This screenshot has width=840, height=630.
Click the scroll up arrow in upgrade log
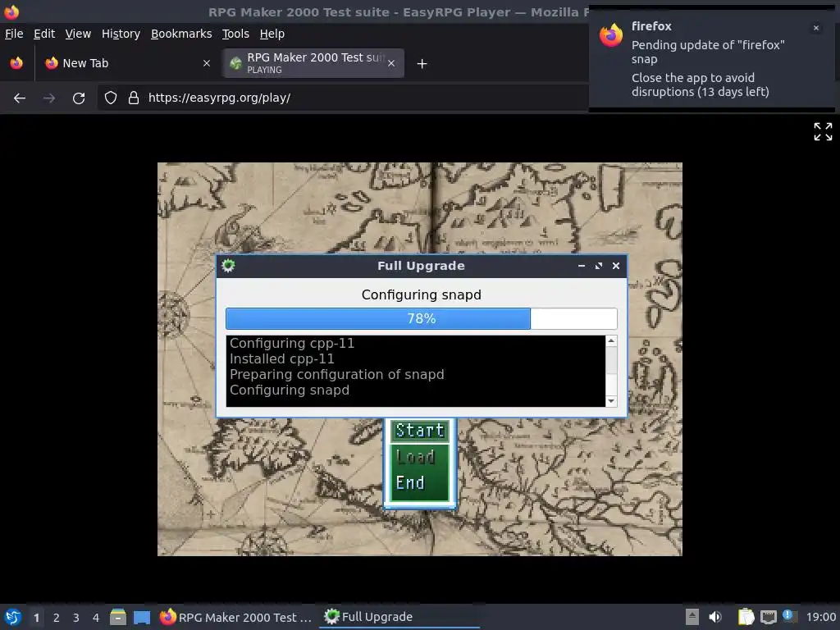tap(610, 341)
